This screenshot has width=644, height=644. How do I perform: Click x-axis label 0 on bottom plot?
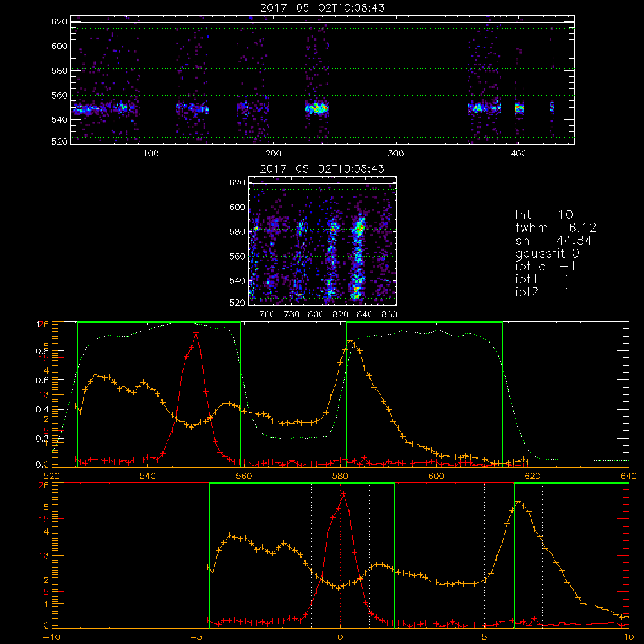(340, 637)
